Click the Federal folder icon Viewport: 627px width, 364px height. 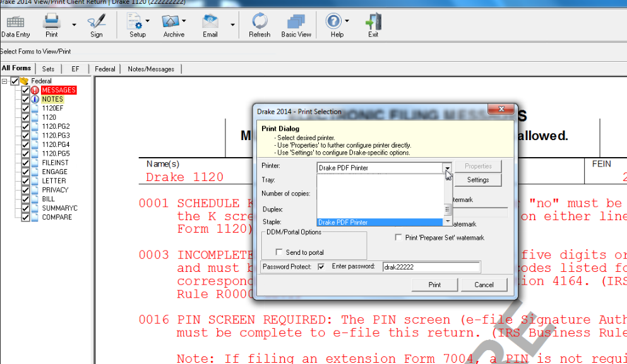click(24, 81)
